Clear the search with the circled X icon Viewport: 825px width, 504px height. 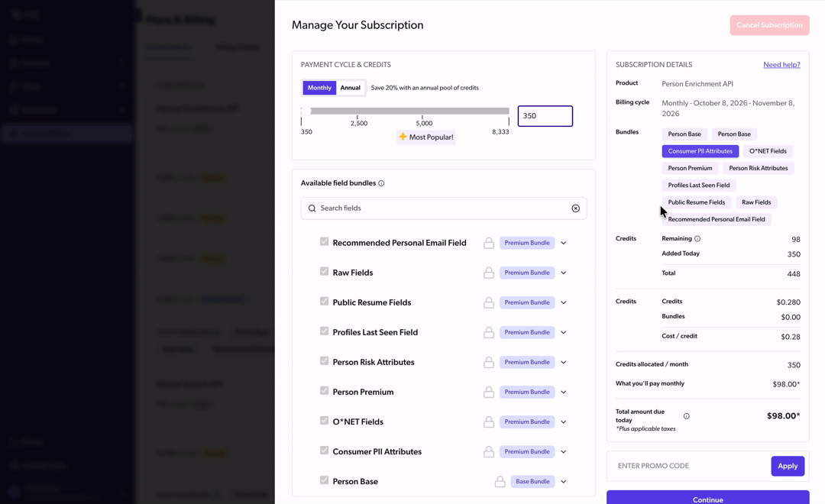[576, 208]
